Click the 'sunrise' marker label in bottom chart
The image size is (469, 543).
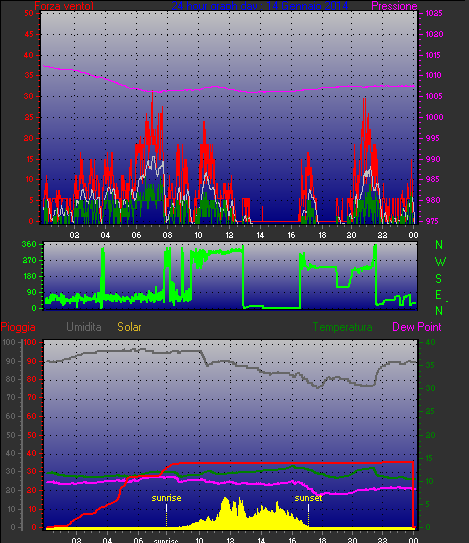[166, 498]
